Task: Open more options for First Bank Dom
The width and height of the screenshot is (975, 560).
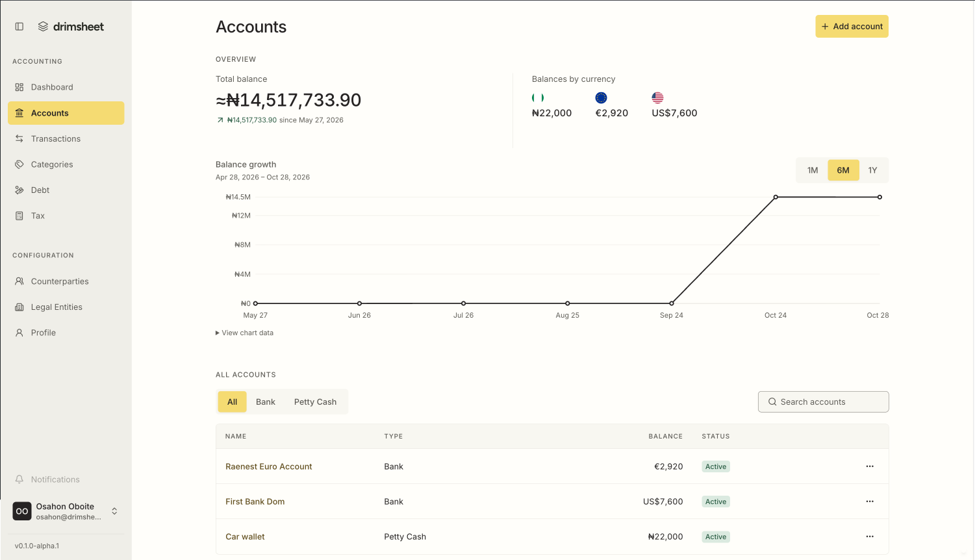Action: [x=870, y=502]
